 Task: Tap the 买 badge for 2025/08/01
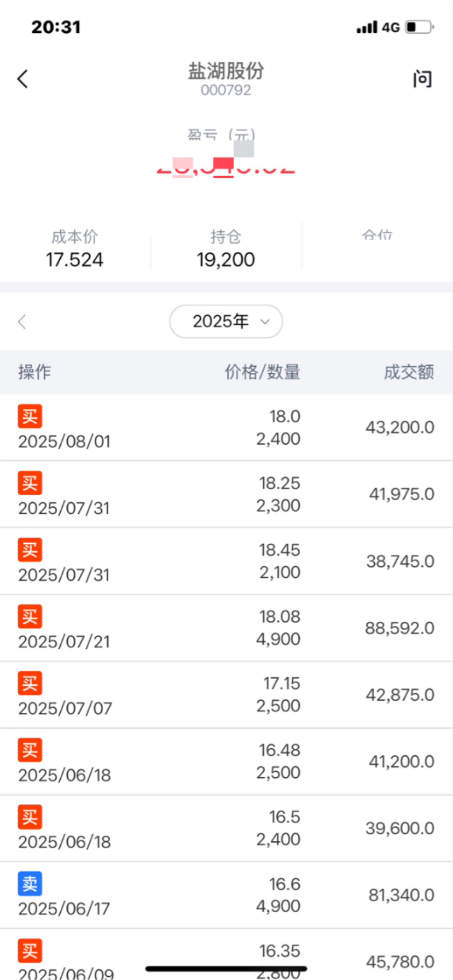pos(30,416)
